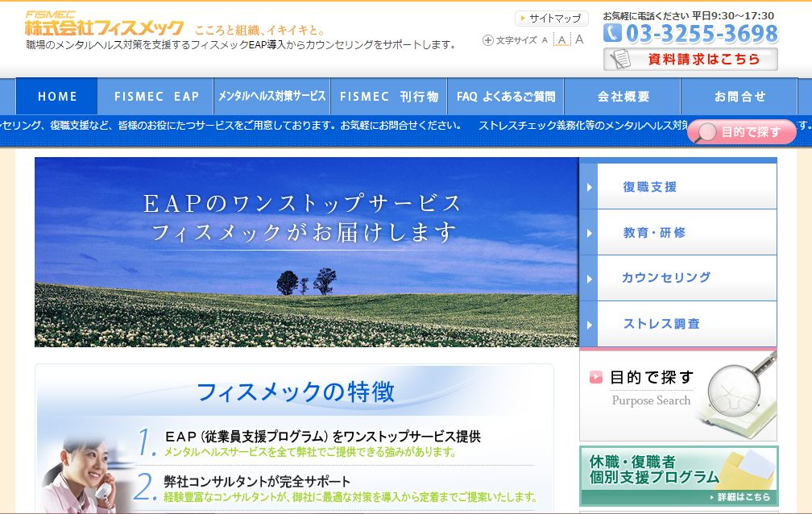Image resolution: width=812 pixels, height=514 pixels.
Task: Select the ストレス調査 side menu item
Action: pyautogui.click(x=661, y=324)
